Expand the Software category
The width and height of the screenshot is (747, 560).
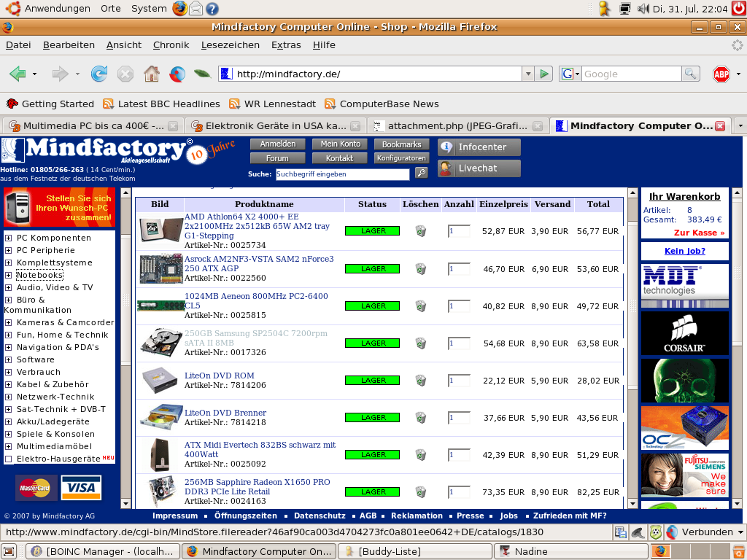click(x=8, y=359)
